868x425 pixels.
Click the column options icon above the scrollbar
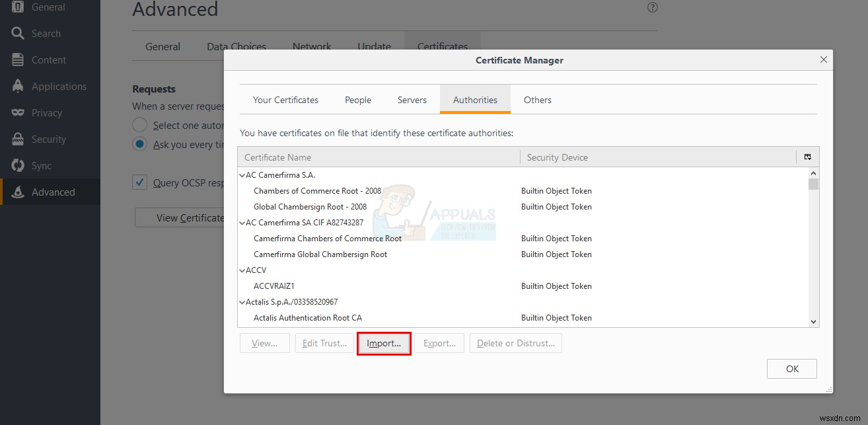pyautogui.click(x=807, y=157)
